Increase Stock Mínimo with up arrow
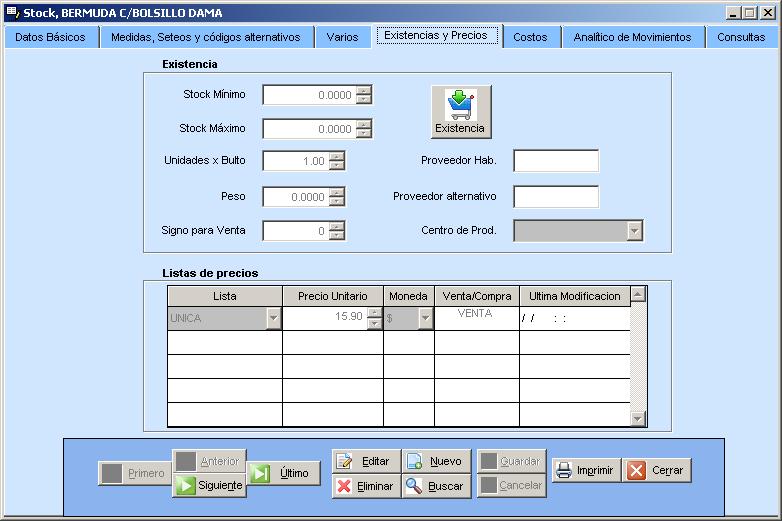 364,90
